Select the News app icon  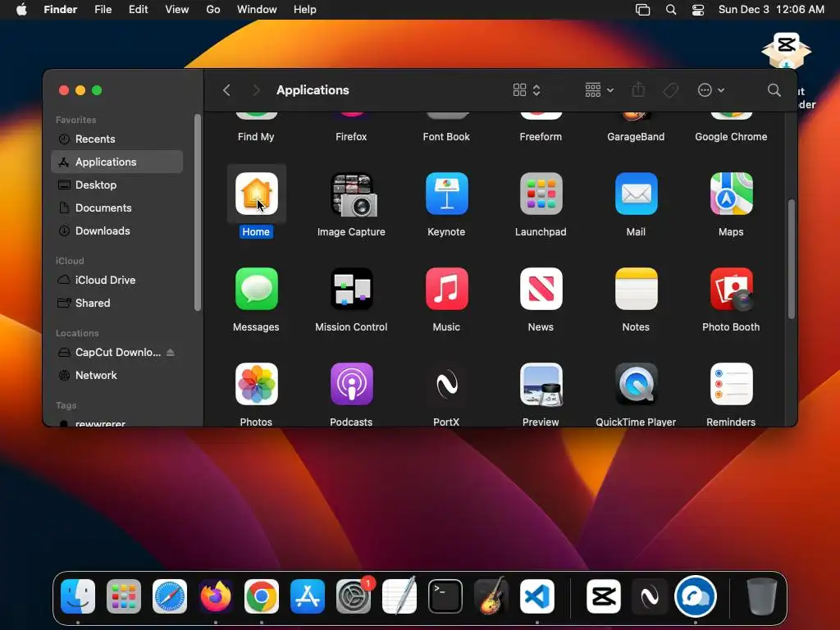(541, 289)
